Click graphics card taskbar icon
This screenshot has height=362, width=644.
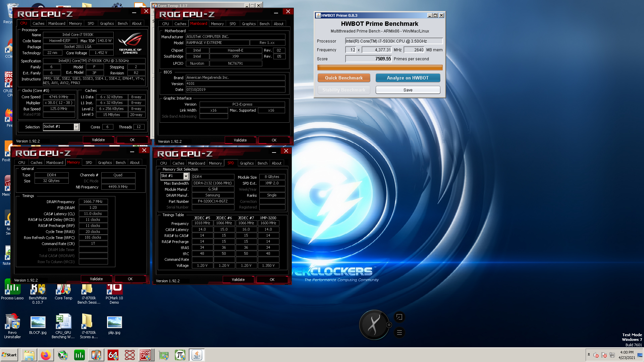tap(163, 355)
